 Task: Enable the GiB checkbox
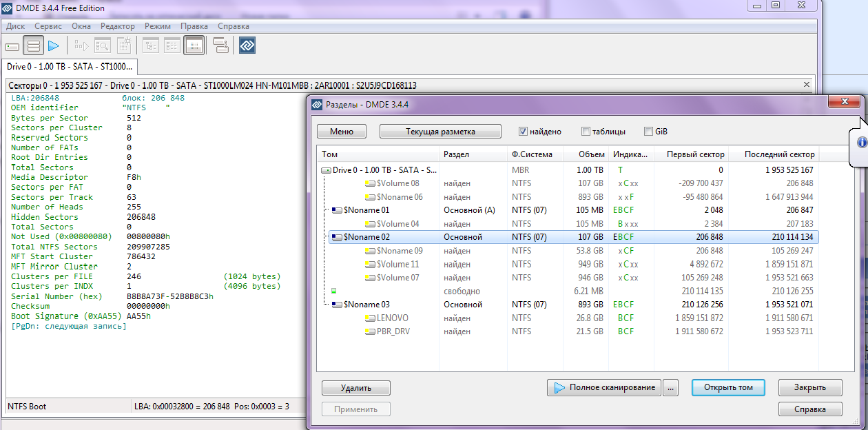tap(648, 132)
